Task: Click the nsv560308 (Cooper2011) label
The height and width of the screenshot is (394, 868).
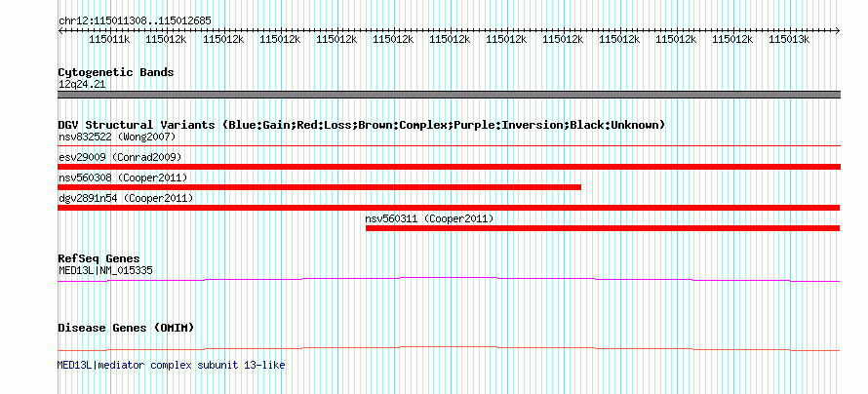Action: 123,178
